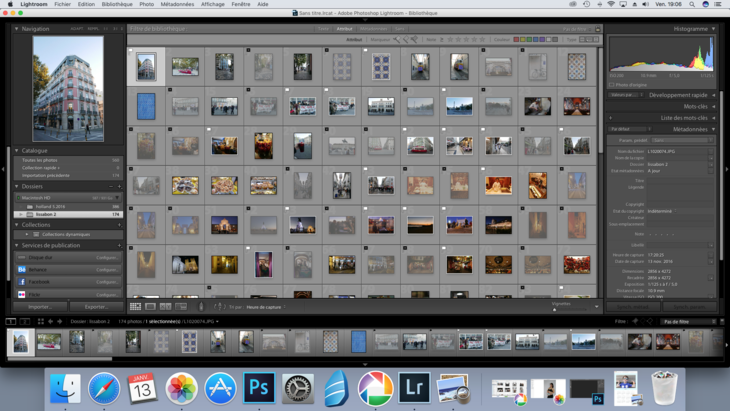Select the Sans filter tab
Screen dimensions: 730x411
[x=399, y=29]
